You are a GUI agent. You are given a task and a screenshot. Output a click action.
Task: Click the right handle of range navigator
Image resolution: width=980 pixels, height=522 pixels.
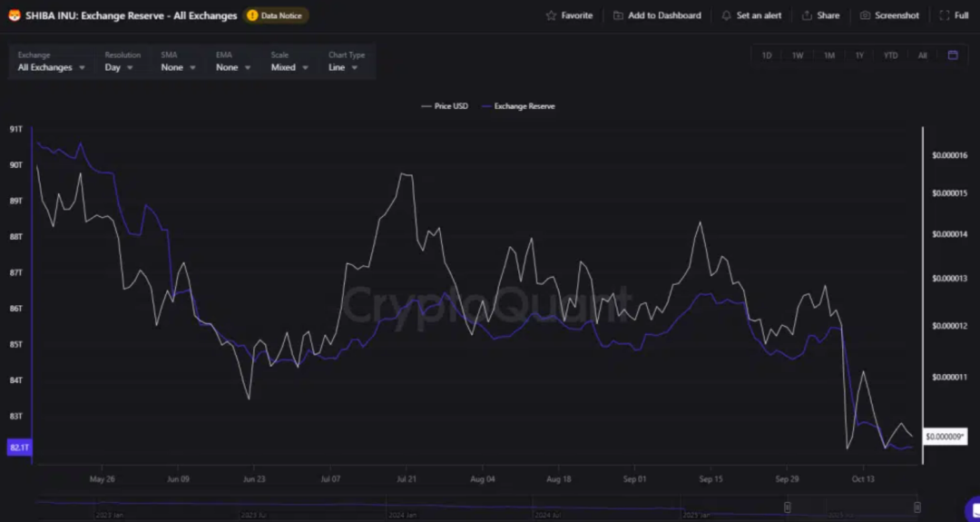pyautogui.click(x=917, y=507)
